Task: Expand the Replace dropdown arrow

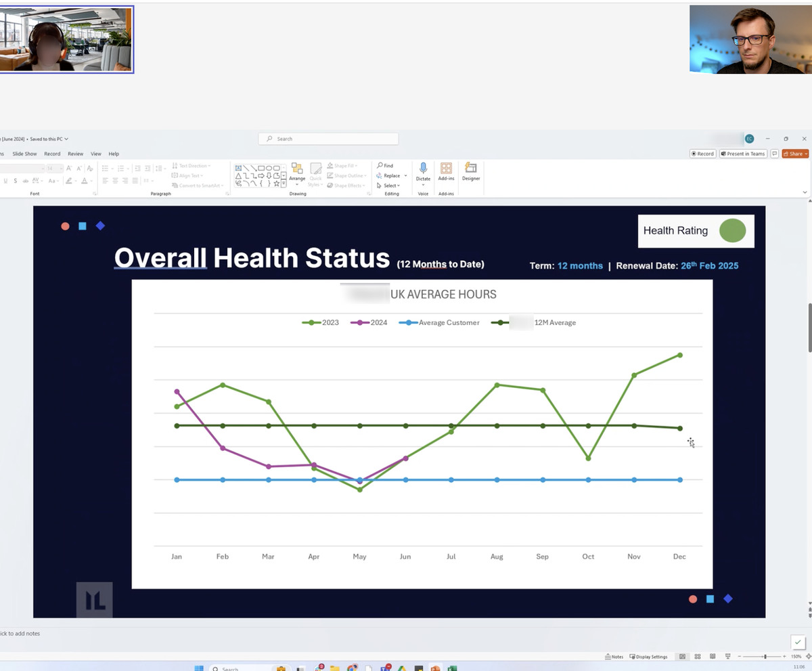Action: 405,176
